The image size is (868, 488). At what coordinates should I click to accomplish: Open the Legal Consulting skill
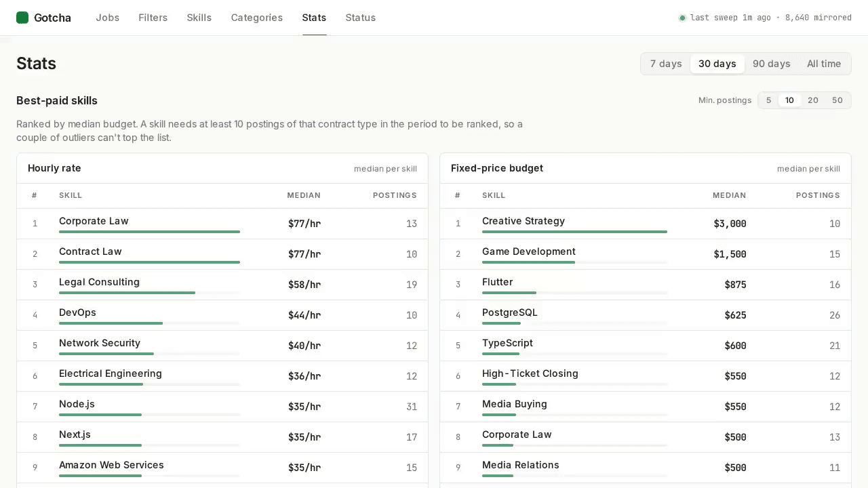point(99,282)
